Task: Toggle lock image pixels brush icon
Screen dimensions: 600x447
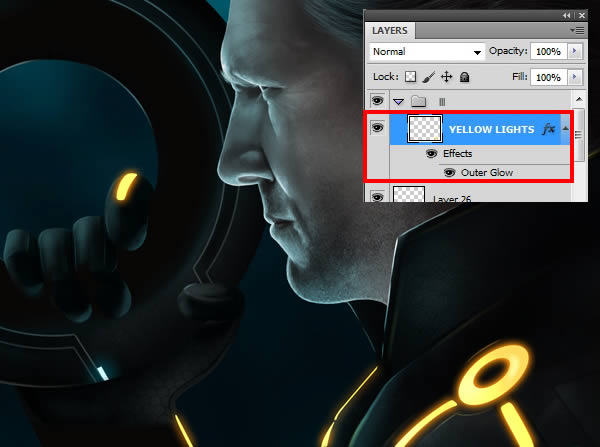Action: (429, 77)
